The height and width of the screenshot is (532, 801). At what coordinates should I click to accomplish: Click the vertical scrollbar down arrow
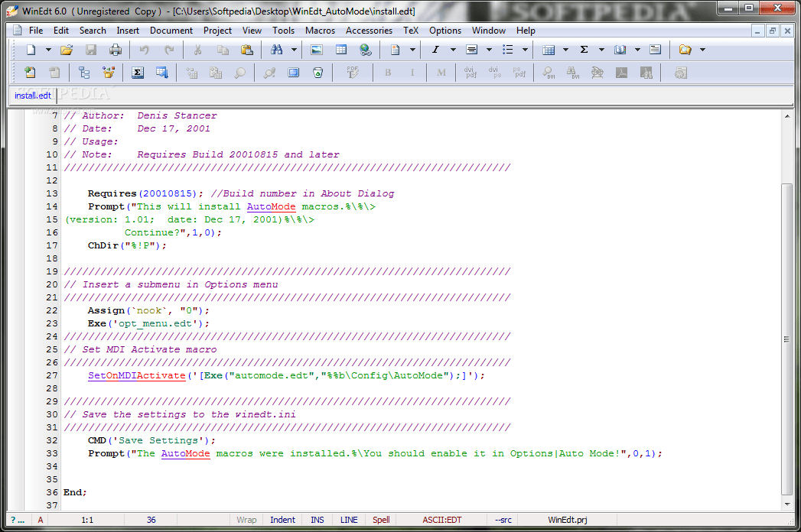pyautogui.click(x=786, y=504)
